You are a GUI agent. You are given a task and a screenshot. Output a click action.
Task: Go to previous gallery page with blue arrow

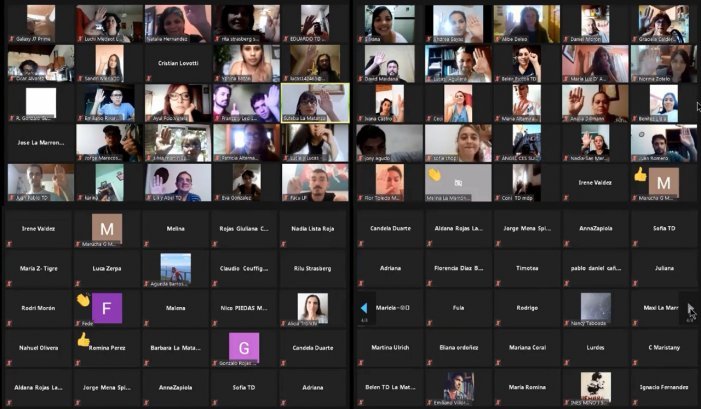(x=363, y=308)
